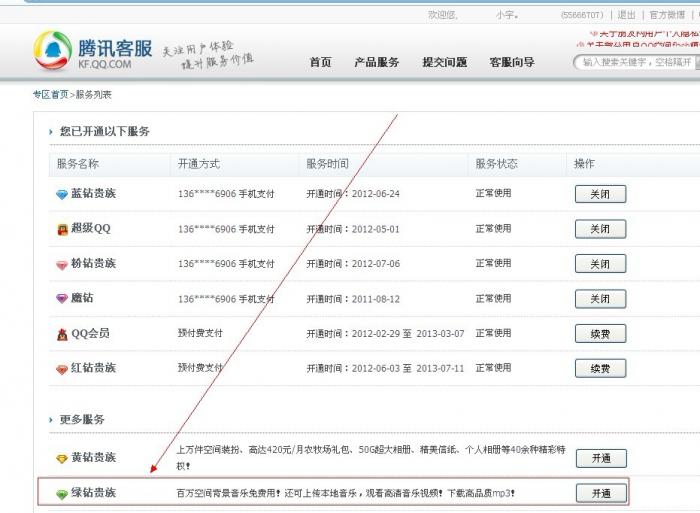Click the 服务列表 breadcrumb text
The width and height of the screenshot is (700, 513).
93,95
